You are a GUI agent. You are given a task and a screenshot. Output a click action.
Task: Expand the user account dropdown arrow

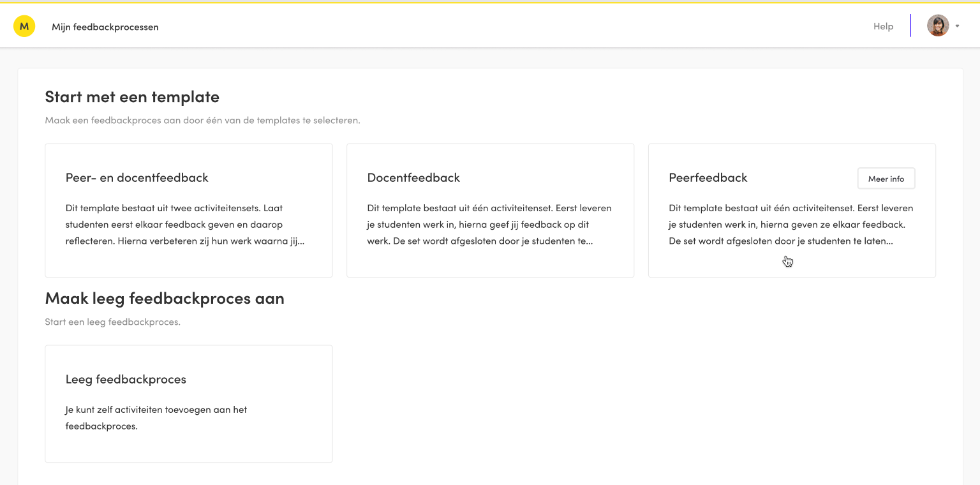pos(957,26)
